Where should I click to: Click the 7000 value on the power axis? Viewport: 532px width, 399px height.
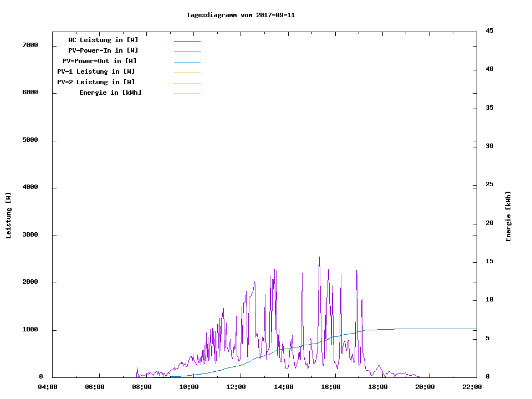[x=29, y=45]
